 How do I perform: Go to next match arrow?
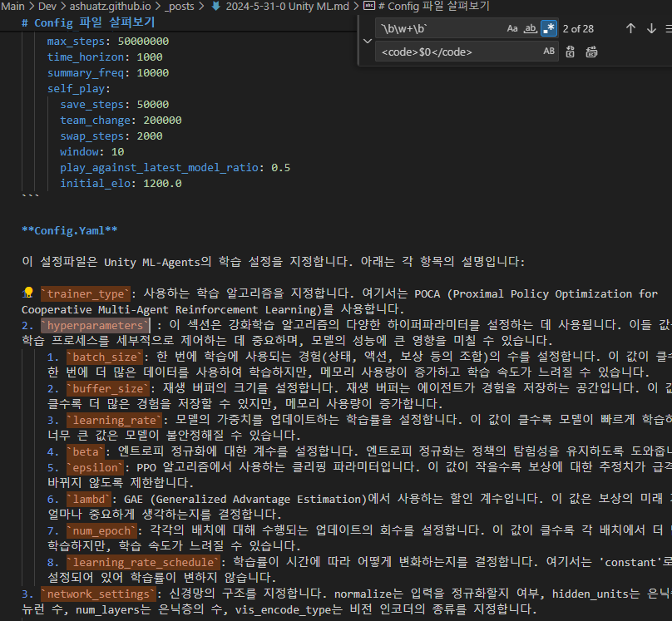point(651,28)
